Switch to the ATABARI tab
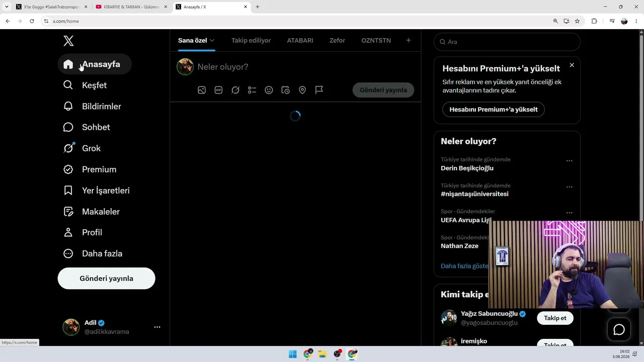The height and width of the screenshot is (362, 644). [x=300, y=40]
